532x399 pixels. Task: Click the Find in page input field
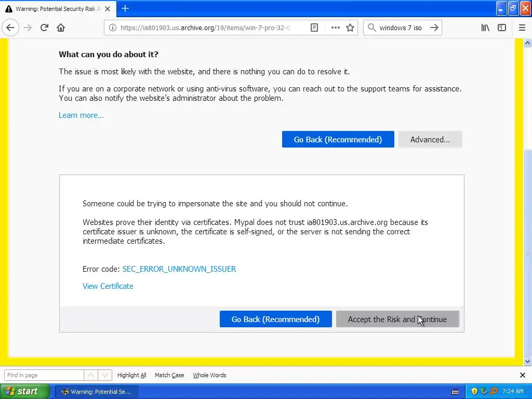tap(44, 375)
